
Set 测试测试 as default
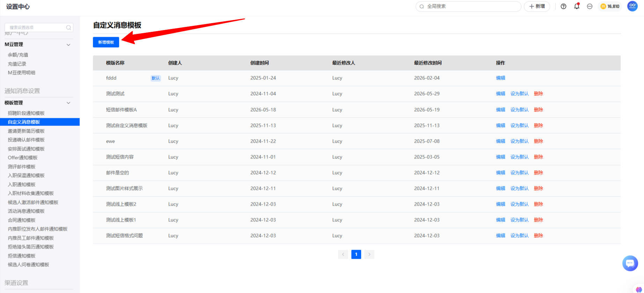(x=519, y=94)
